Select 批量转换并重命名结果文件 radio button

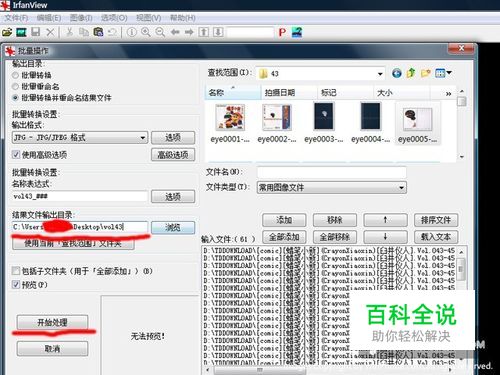[x=15, y=98]
